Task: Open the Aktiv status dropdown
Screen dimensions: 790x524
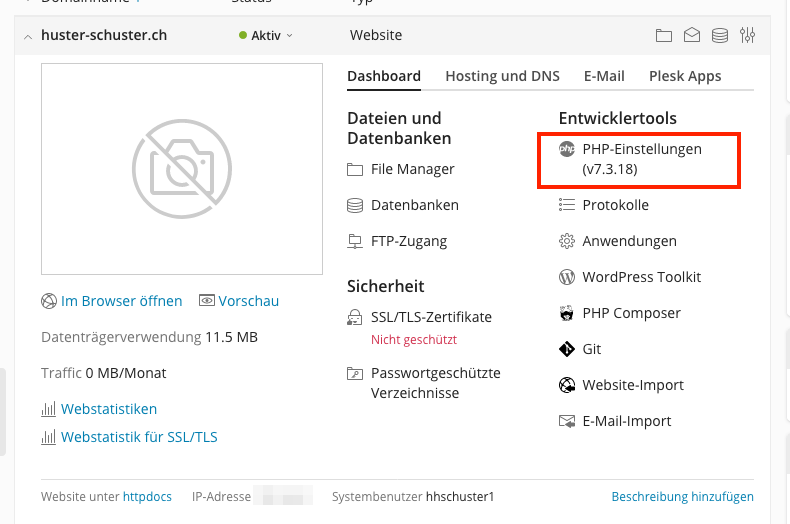Action: click(266, 36)
